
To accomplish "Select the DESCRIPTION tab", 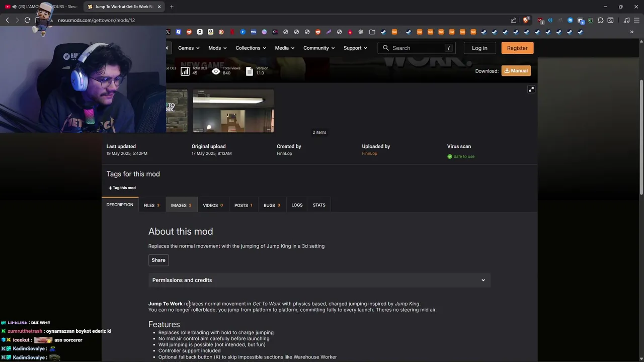I will click(x=120, y=205).
